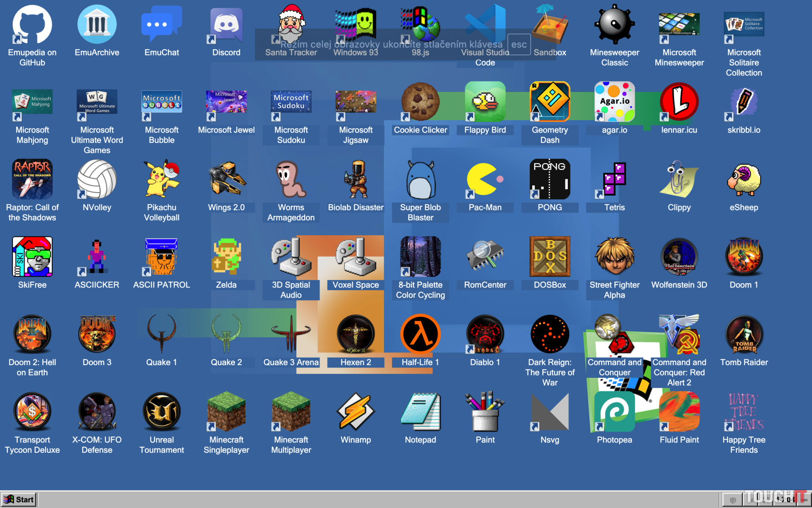This screenshot has width=812, height=508.
Task: Open Half-Life 1 icon
Action: point(420,334)
